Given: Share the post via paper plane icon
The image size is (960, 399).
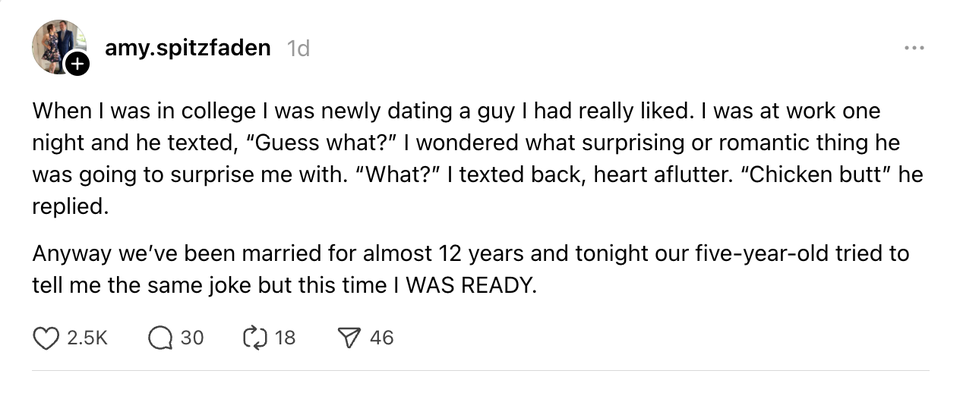Looking at the screenshot, I should point(350,338).
